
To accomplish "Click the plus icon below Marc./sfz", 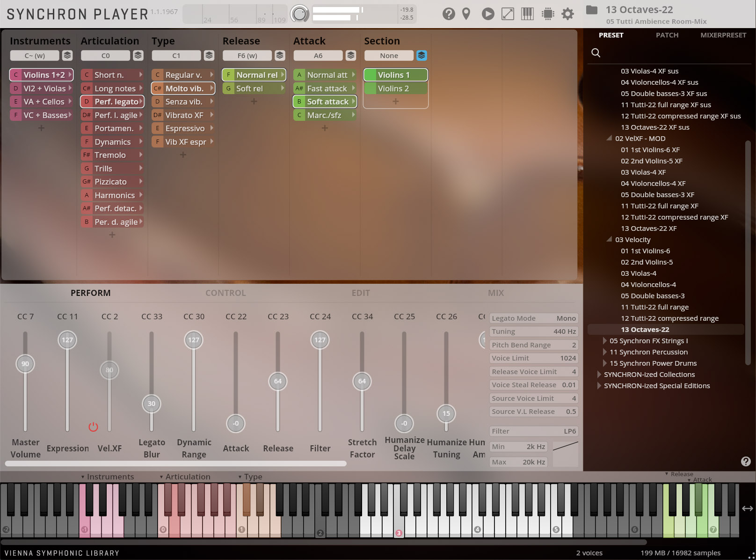I will pos(325,128).
